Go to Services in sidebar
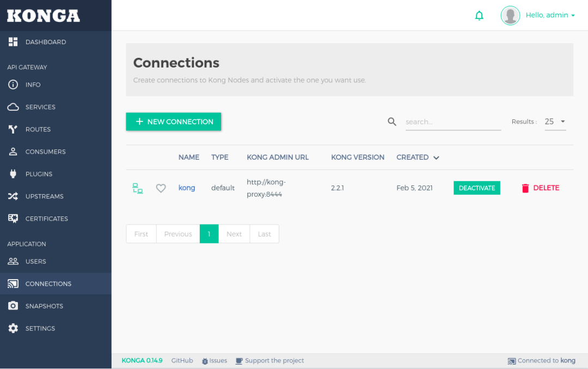 pos(56,107)
